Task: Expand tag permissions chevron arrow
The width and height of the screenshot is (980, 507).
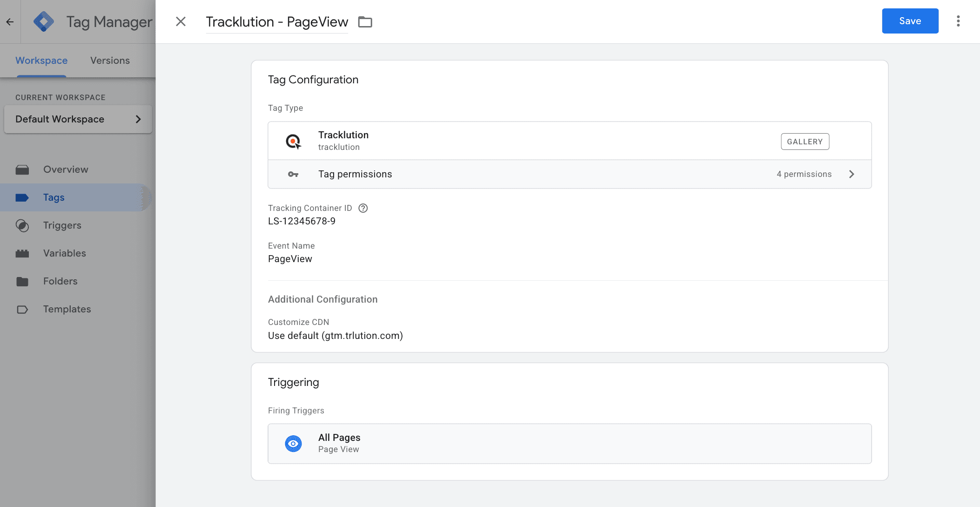Action: pos(852,174)
